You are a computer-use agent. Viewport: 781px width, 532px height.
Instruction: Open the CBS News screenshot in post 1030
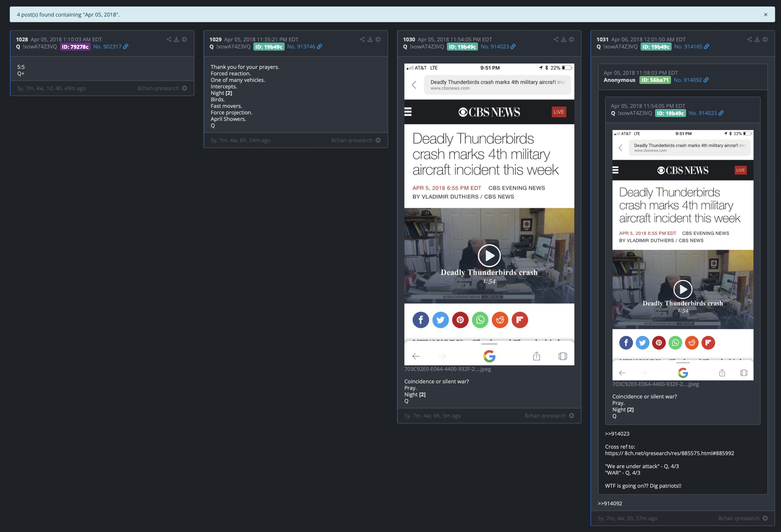489,214
